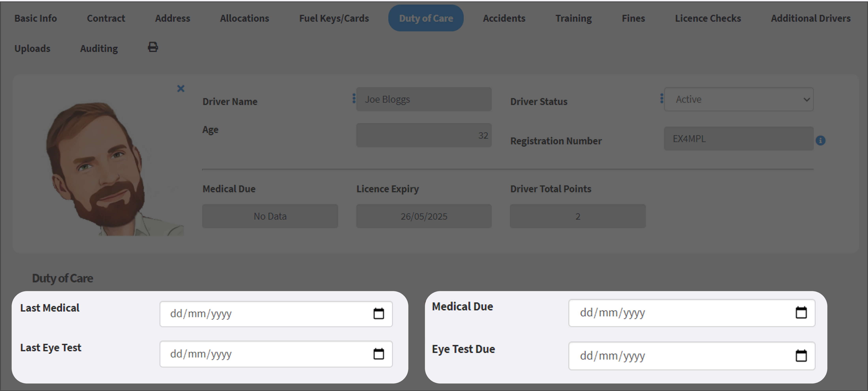
Task: Switch to the Training tab
Action: [x=573, y=18]
